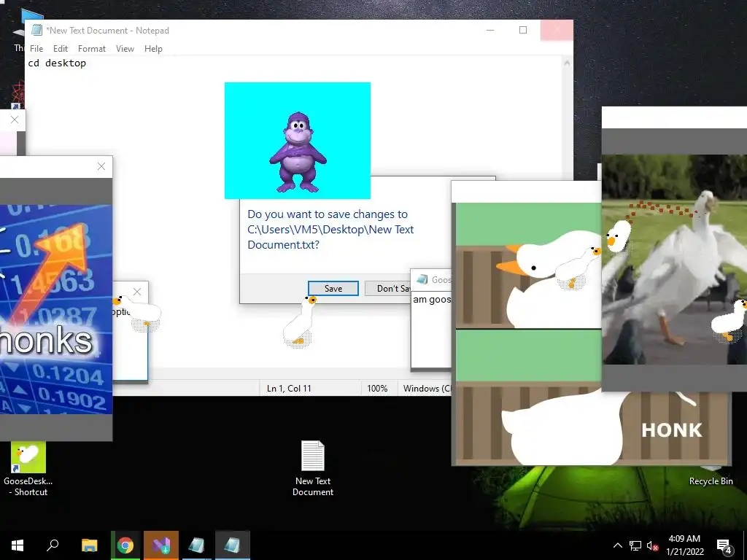Open the View menu in Notepad
The width and height of the screenshot is (747, 560).
click(x=125, y=49)
